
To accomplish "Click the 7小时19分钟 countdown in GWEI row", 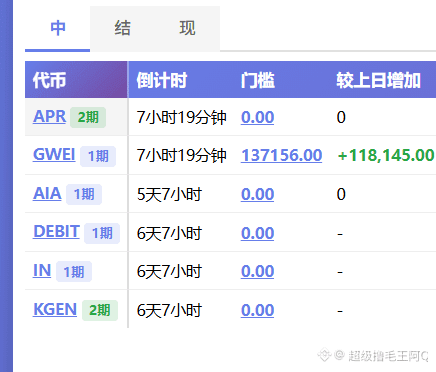I will [x=182, y=156].
